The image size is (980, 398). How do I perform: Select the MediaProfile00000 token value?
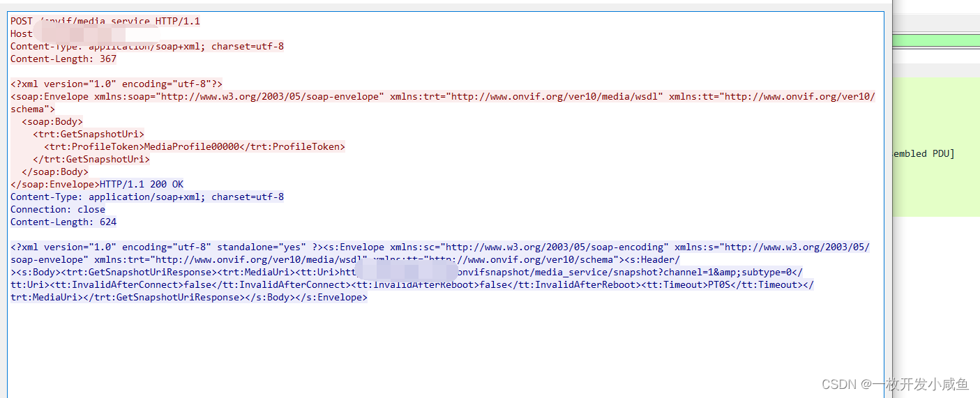(x=191, y=146)
